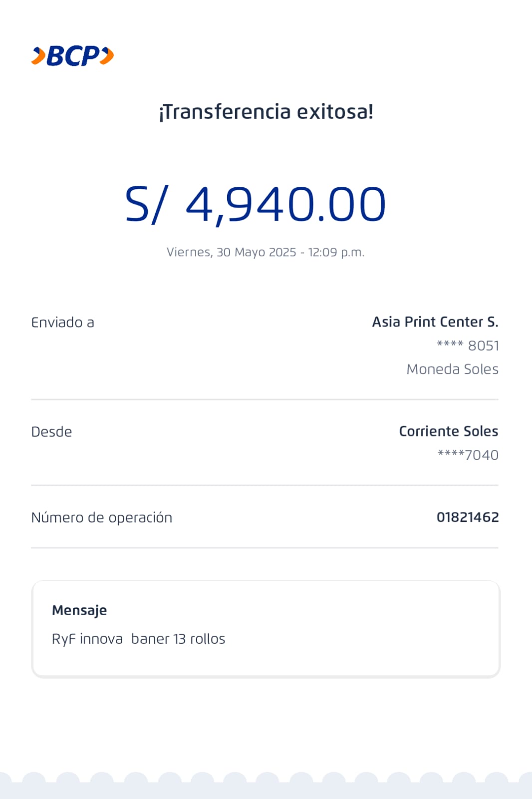
Task: Select recipient name Asia Print Center S.
Action: click(435, 322)
